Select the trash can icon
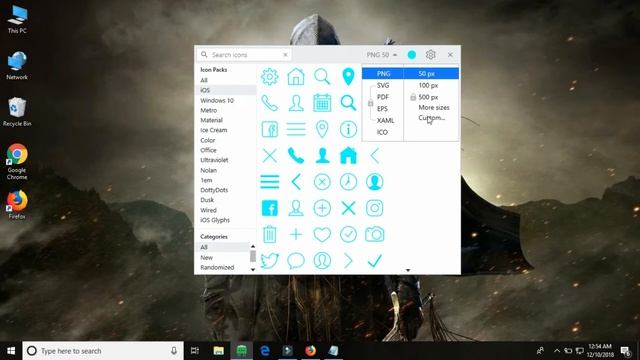 [x=269, y=234]
